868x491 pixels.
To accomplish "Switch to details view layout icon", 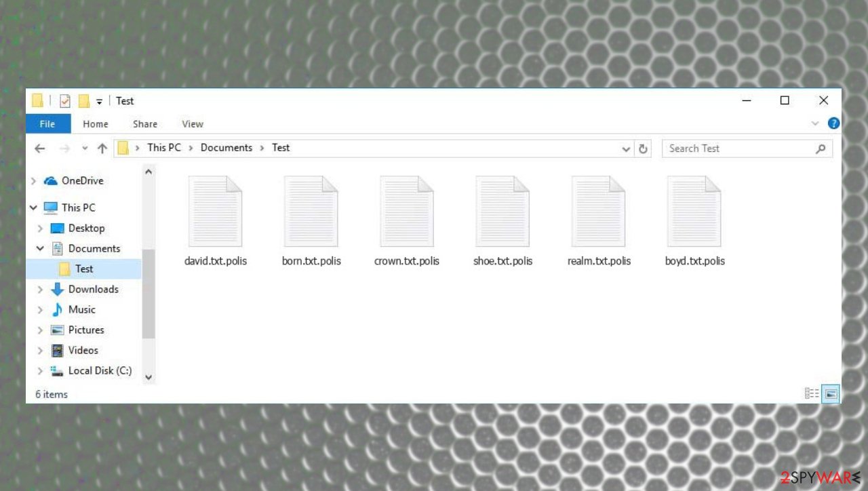I will coord(811,393).
